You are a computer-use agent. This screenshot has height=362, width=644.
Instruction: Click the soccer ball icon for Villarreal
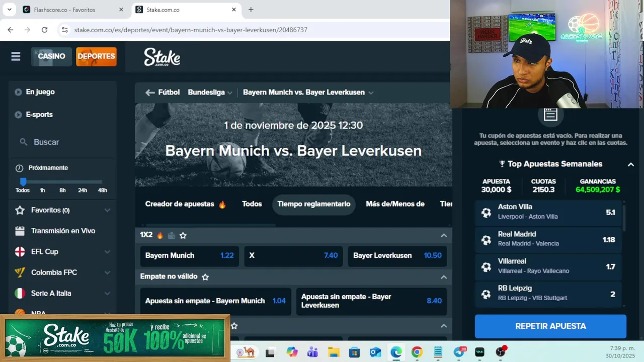point(486,267)
